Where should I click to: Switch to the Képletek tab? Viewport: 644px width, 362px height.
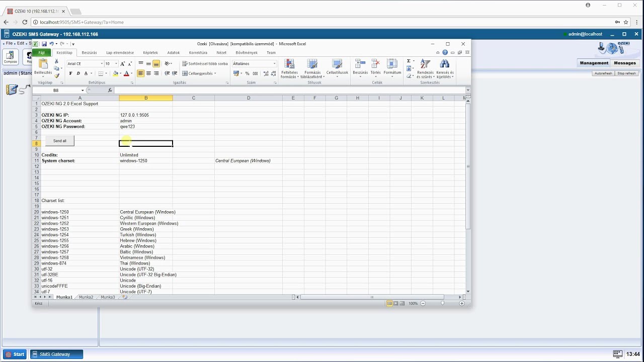pyautogui.click(x=150, y=53)
